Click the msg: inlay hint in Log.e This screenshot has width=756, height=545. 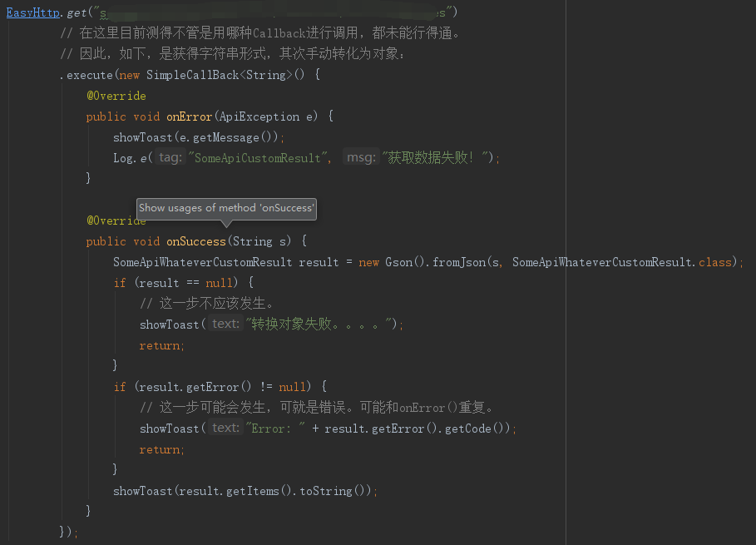click(360, 157)
